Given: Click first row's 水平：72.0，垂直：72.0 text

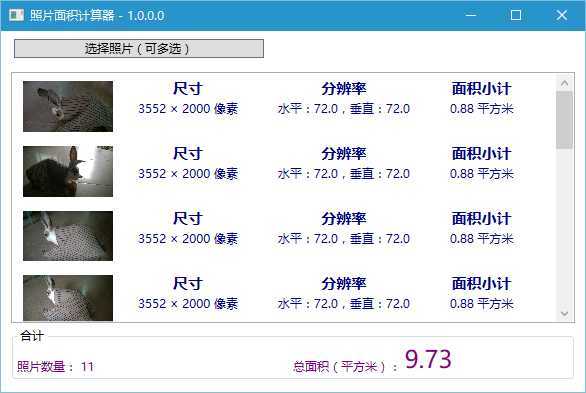Looking at the screenshot, I should pyautogui.click(x=344, y=109).
